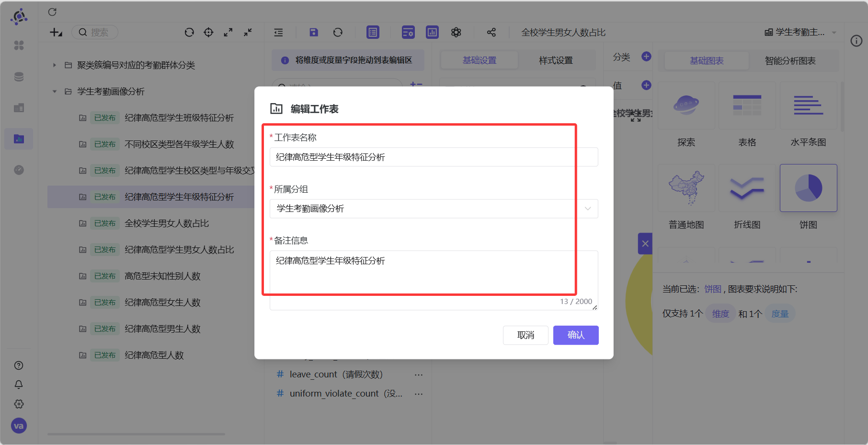This screenshot has width=868, height=445.
Task: Click the page reload icon
Action: coord(52,12)
